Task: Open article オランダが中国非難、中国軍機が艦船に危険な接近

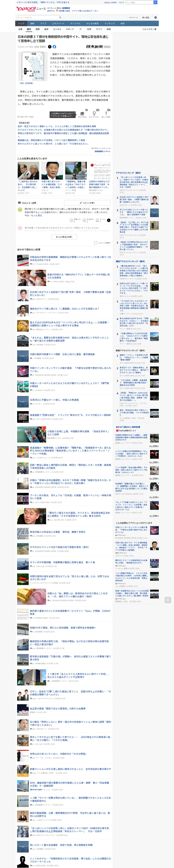Action: (x=62, y=562)
